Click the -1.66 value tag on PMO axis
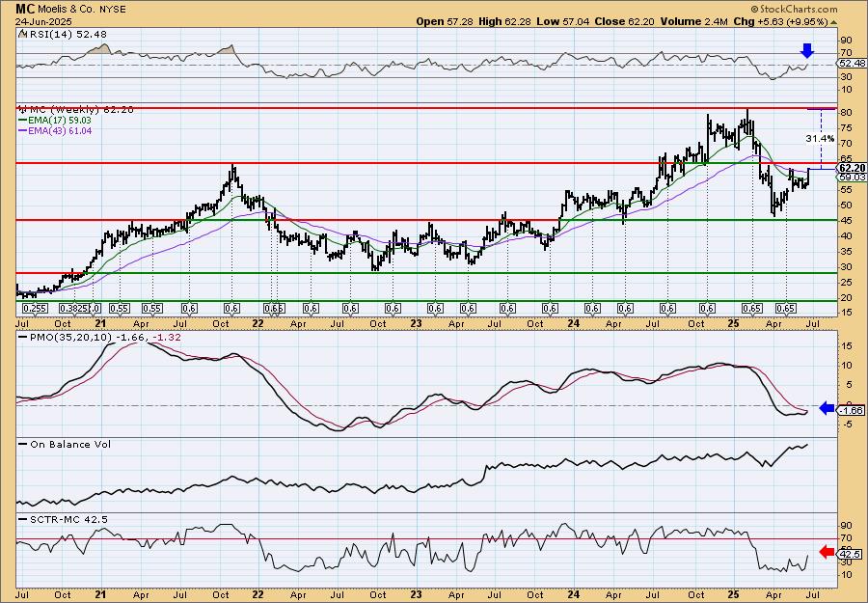This screenshot has width=868, height=603. pyautogui.click(x=852, y=410)
